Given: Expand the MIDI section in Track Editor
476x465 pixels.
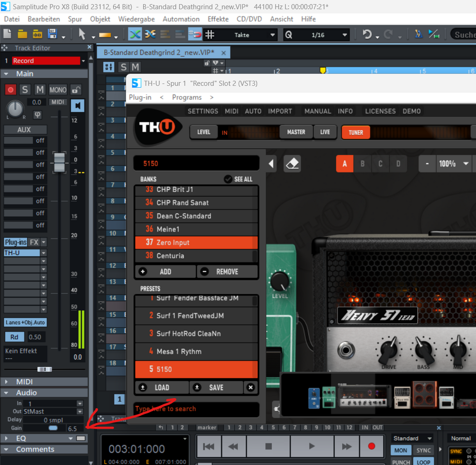Looking at the screenshot, I should [x=6, y=382].
